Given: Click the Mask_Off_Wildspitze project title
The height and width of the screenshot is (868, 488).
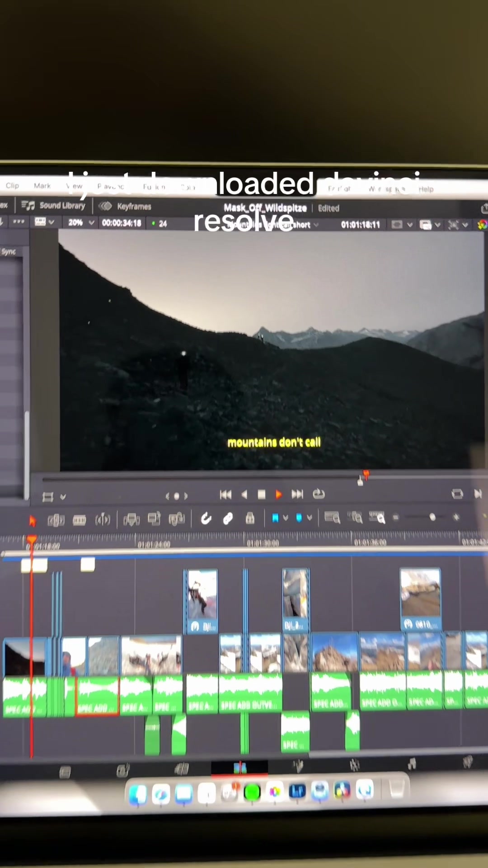Looking at the screenshot, I should pyautogui.click(x=265, y=208).
